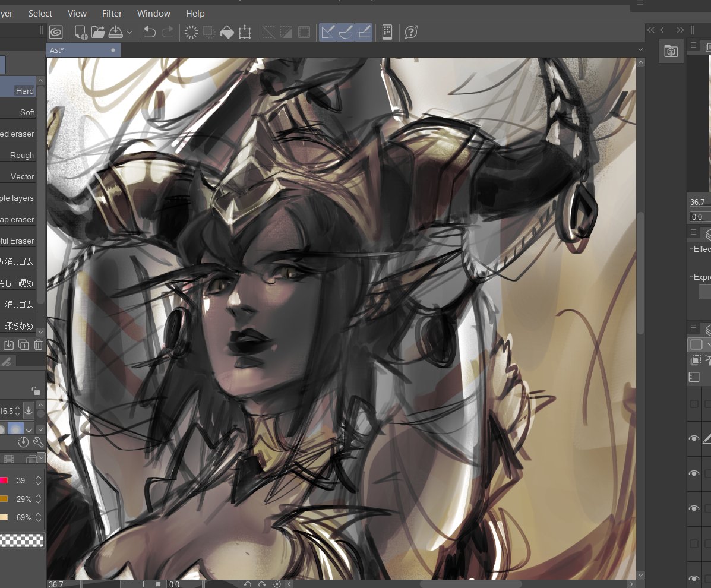Reset tool properties to initial settings
The height and width of the screenshot is (588, 711).
[x=23, y=442]
